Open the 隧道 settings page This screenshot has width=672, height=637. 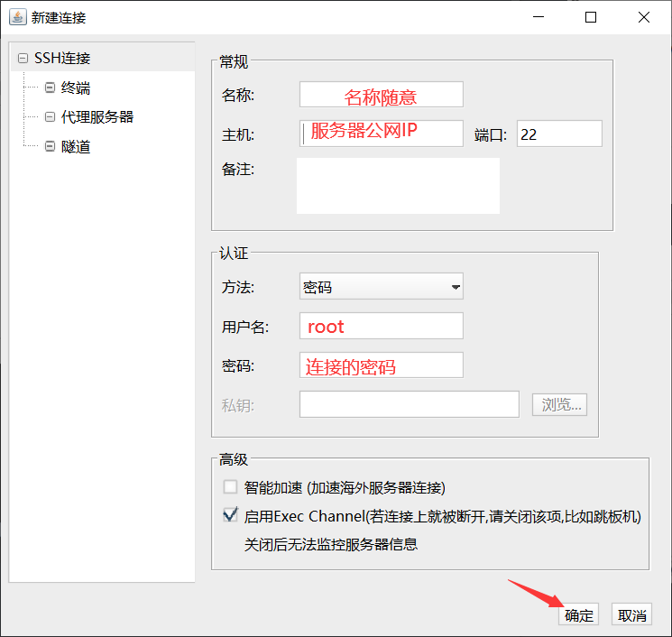76,146
